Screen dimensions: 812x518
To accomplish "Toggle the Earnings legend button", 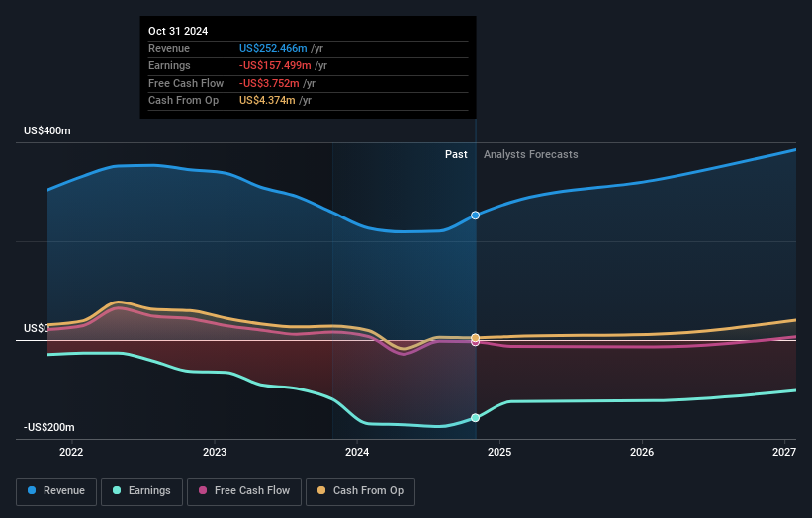I will click(x=141, y=491).
